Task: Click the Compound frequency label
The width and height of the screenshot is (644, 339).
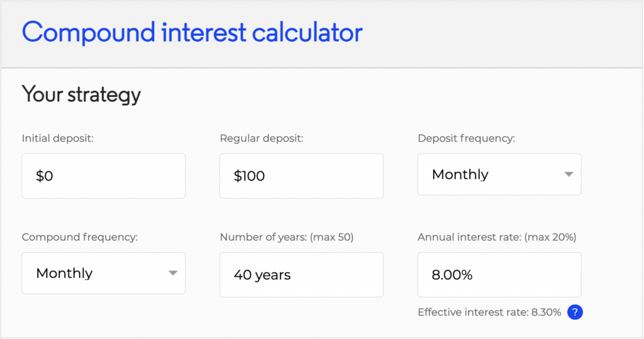Action: click(x=80, y=237)
